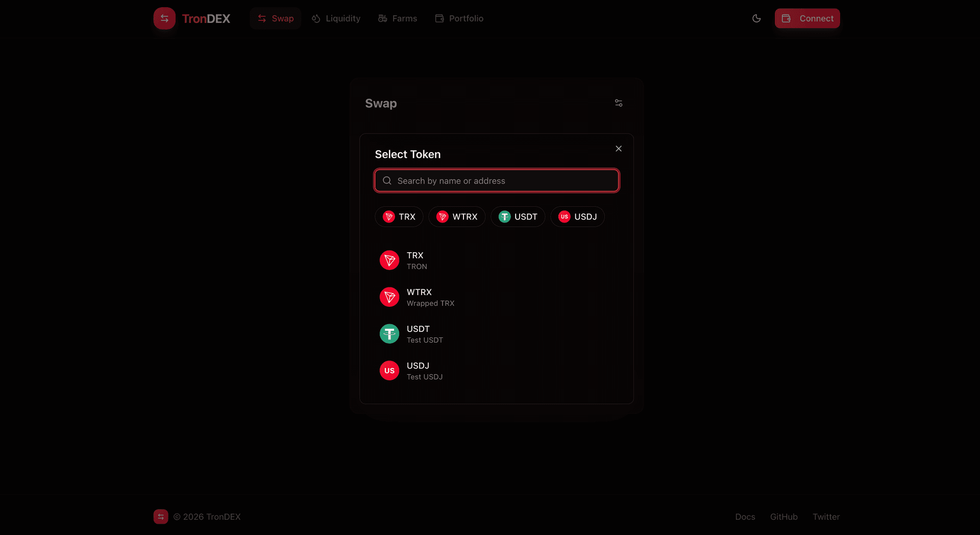The width and height of the screenshot is (980, 535).
Task: Choose USDJ quick-pick chip
Action: pos(577,217)
